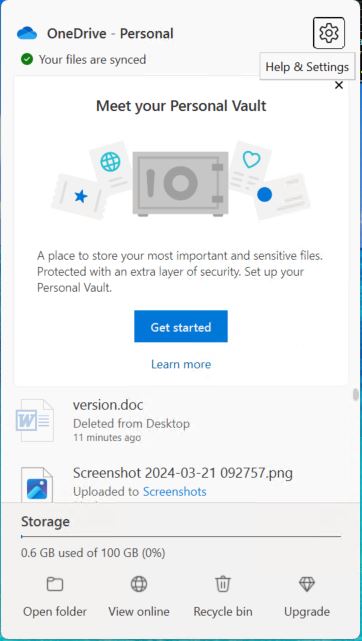Click the Your files are synced status
This screenshot has height=641, width=362.
(92, 60)
